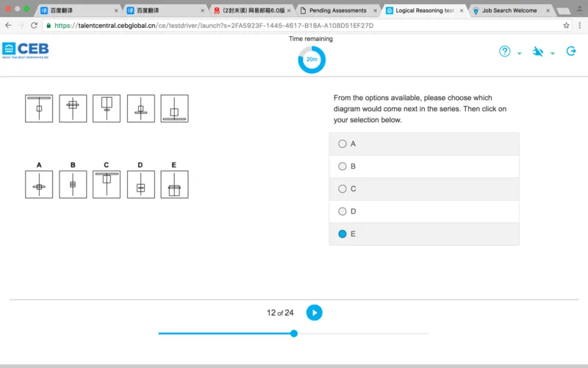588x368 pixels.
Task: Go to next question with the arrow button
Action: point(314,313)
